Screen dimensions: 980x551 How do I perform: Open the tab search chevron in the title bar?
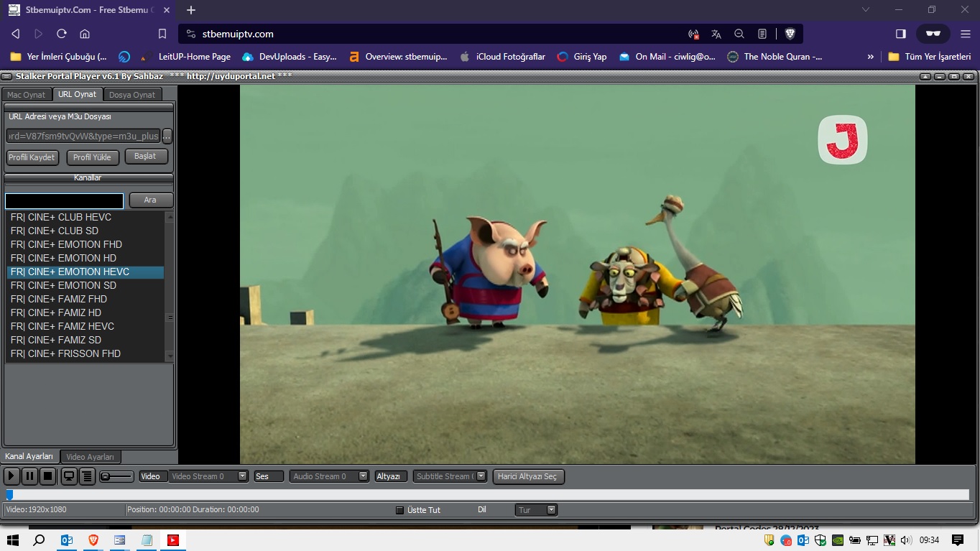tap(866, 10)
